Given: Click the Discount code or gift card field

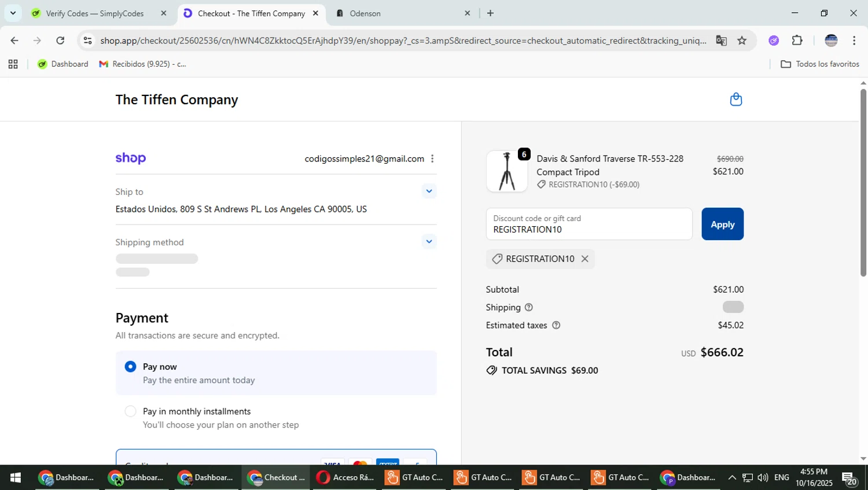Looking at the screenshot, I should [589, 224].
